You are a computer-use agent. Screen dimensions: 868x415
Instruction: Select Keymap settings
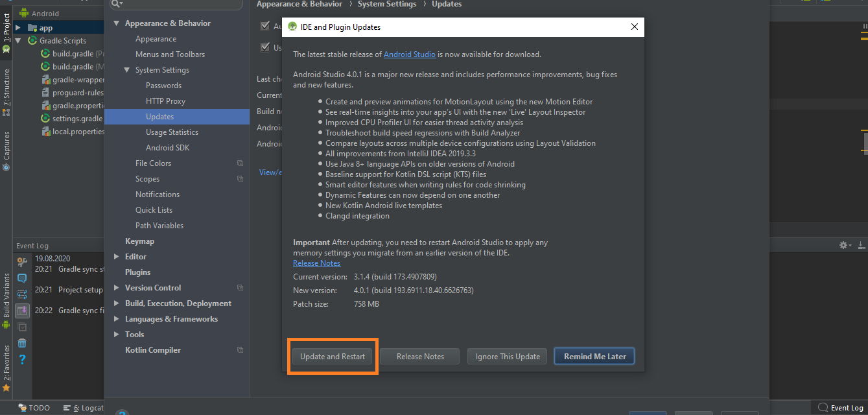coord(139,241)
